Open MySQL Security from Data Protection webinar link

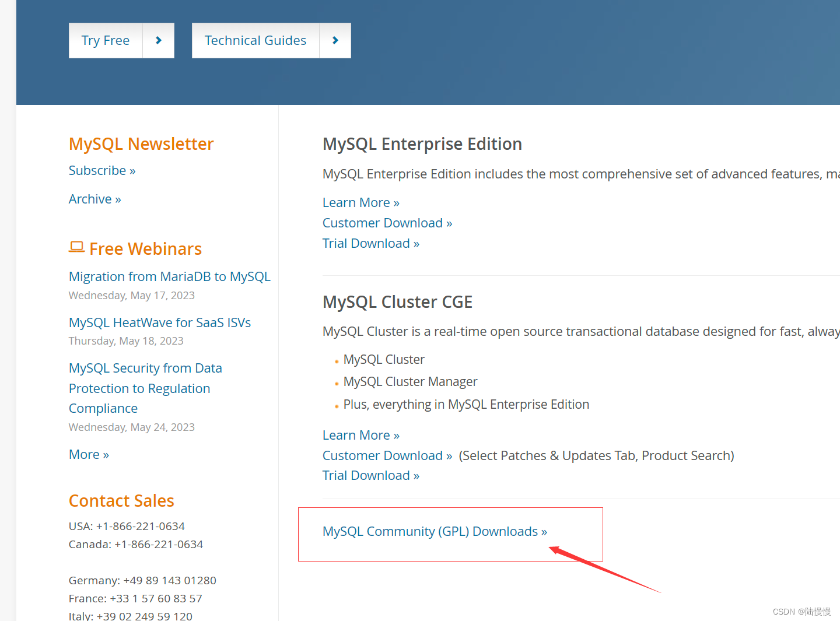[145, 388]
